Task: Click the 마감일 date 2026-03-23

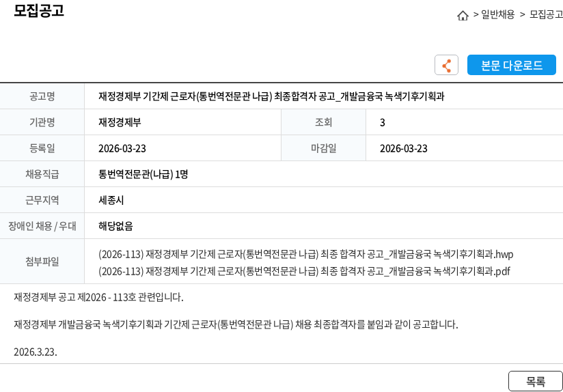Action: [x=404, y=149]
